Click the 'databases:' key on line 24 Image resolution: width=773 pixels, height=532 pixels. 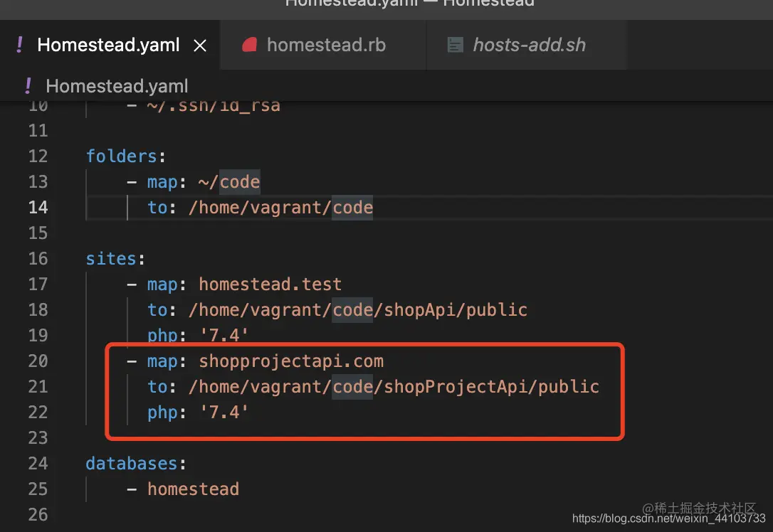[x=136, y=464]
